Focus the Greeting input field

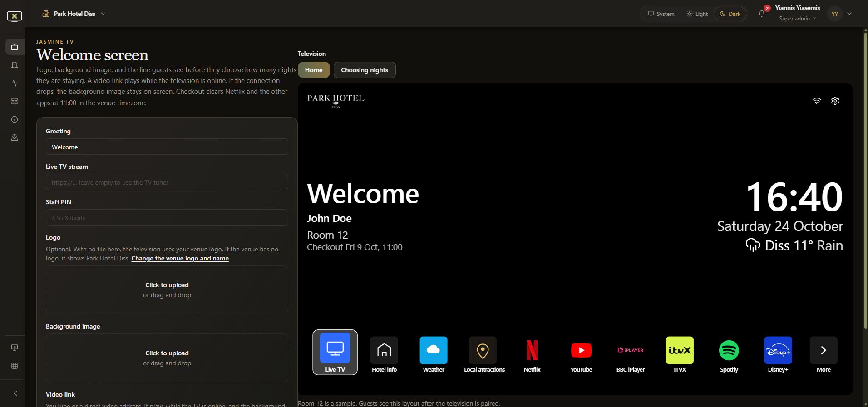point(167,147)
